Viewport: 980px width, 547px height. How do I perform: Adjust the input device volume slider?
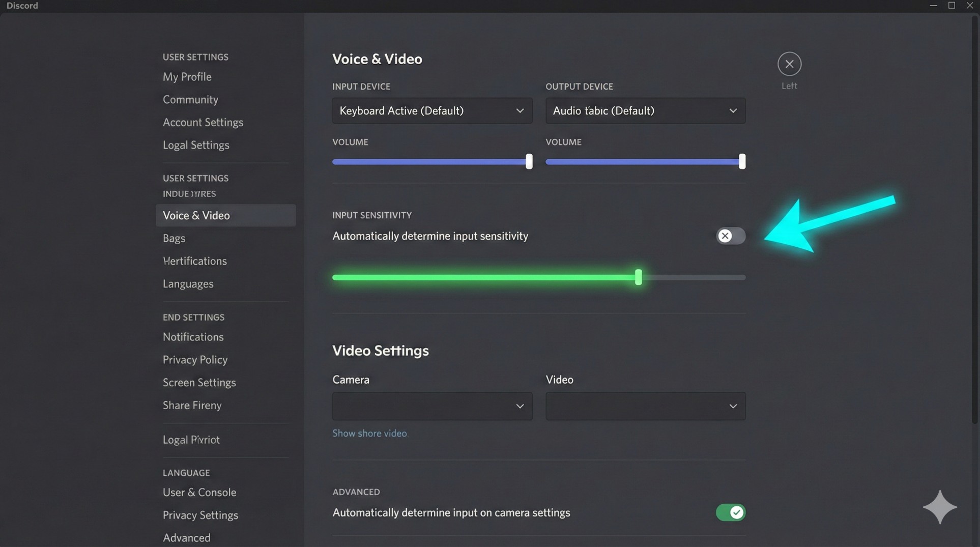pyautogui.click(x=528, y=161)
